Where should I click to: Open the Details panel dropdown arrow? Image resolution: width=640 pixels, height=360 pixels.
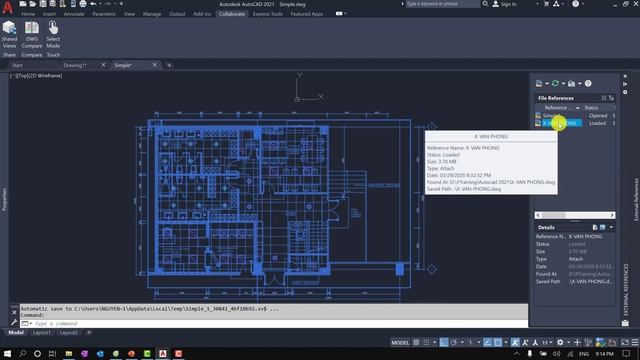611,227
